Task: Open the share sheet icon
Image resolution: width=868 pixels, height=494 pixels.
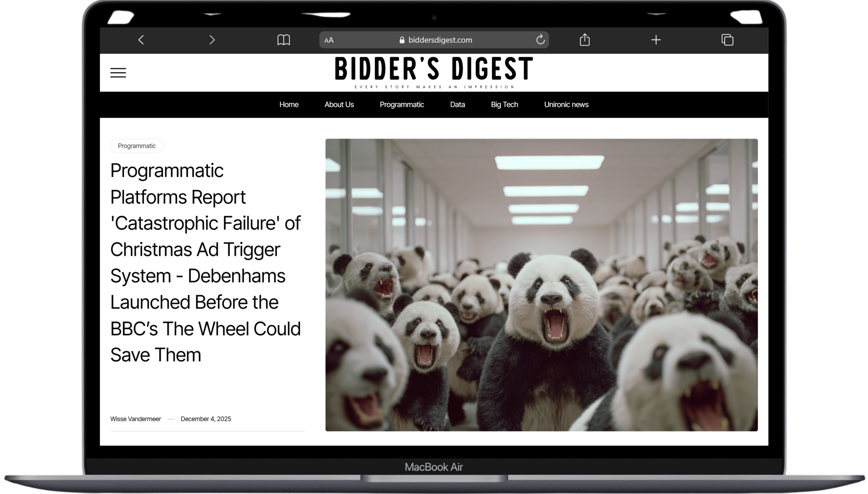Action: click(x=585, y=40)
